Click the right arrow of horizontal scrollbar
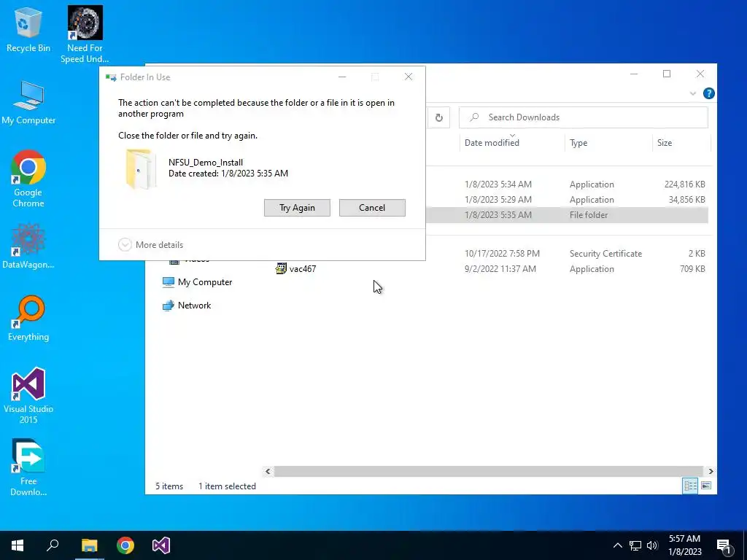The height and width of the screenshot is (560, 747). 711,472
